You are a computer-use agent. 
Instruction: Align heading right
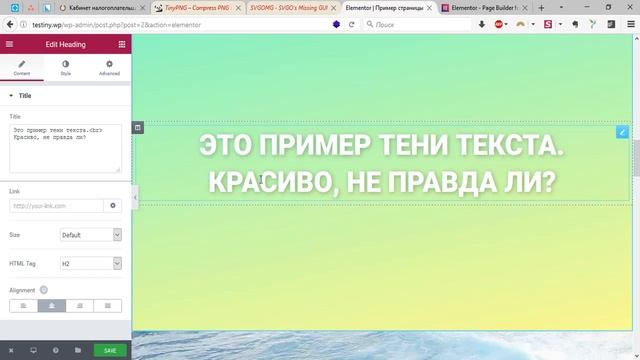(x=80, y=306)
